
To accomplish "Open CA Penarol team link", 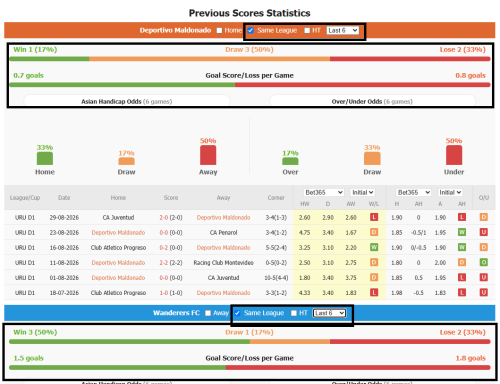I will [x=223, y=233].
